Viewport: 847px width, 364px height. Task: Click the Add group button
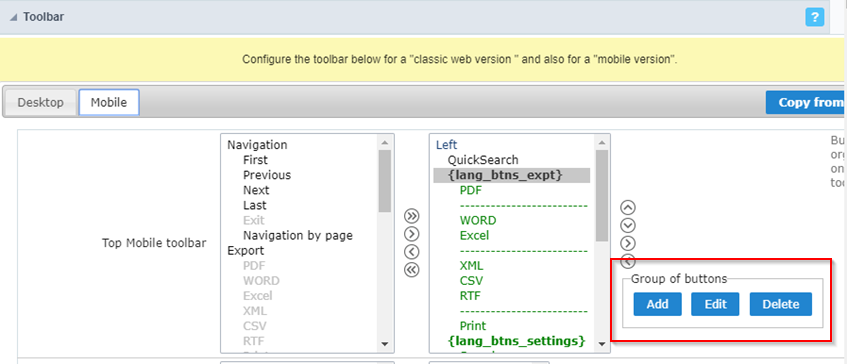657,304
